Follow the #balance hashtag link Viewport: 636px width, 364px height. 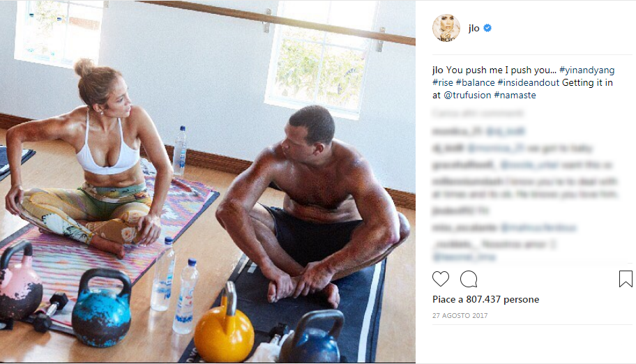pos(476,82)
